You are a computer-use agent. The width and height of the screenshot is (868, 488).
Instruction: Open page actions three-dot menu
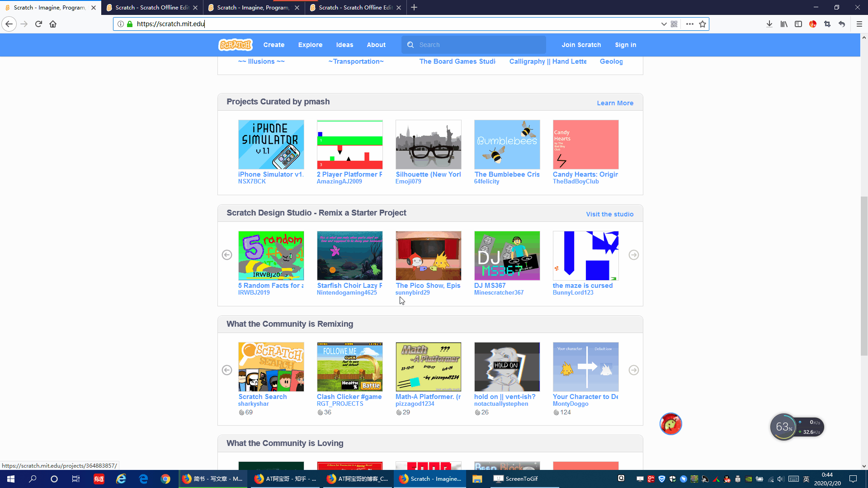[689, 24]
